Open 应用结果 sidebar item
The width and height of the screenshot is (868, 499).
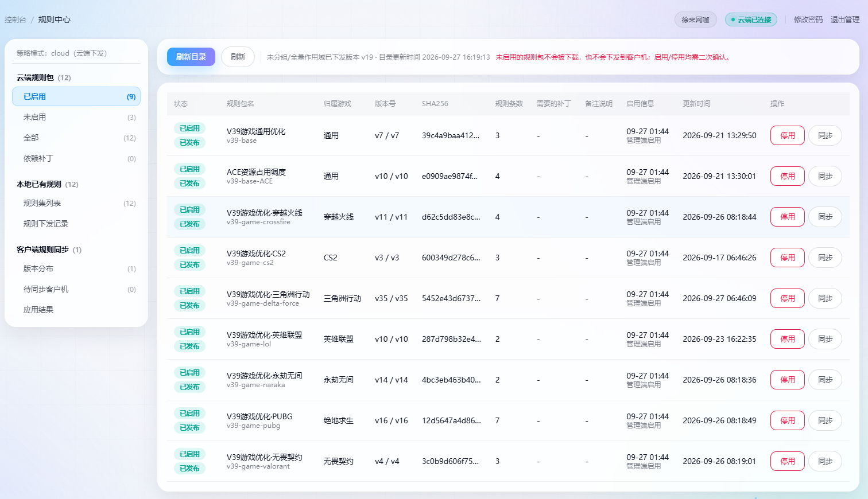(76, 310)
